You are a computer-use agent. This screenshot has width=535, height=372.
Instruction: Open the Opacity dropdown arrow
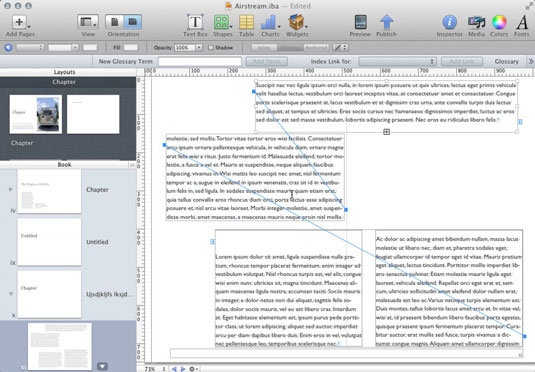click(199, 48)
